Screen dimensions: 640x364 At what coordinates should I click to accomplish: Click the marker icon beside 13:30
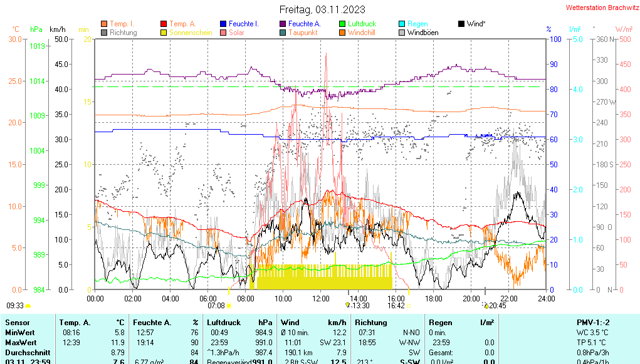[x=347, y=305]
